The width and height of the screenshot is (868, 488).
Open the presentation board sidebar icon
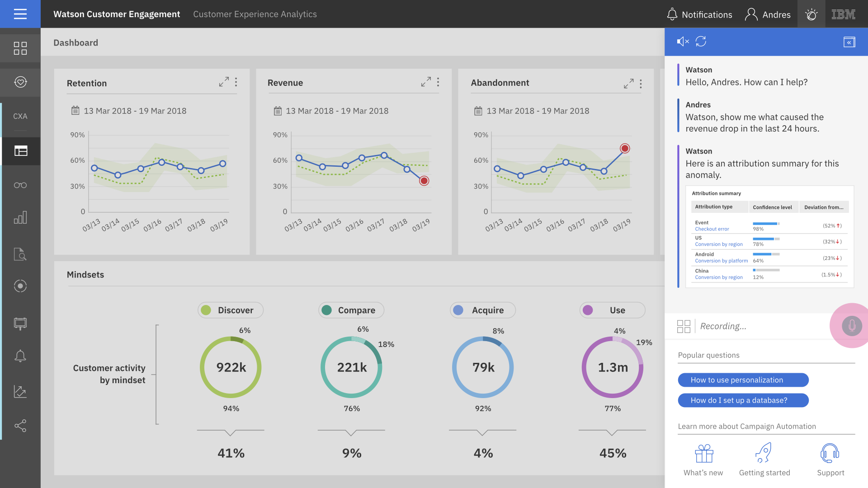20,323
